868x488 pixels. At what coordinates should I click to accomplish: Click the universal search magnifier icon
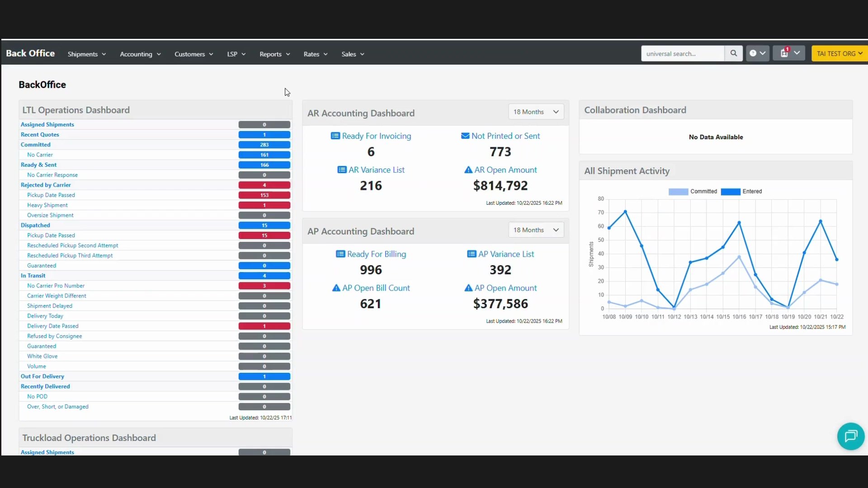coord(733,53)
